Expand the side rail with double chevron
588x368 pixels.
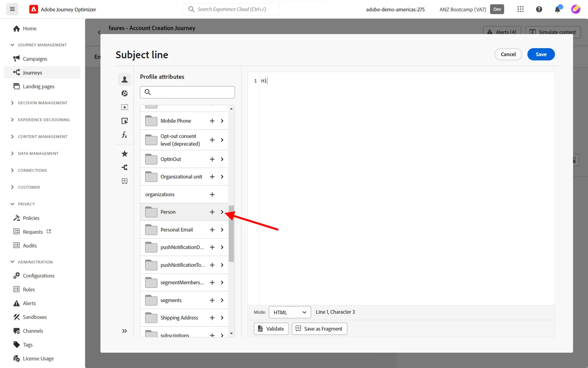click(x=124, y=331)
